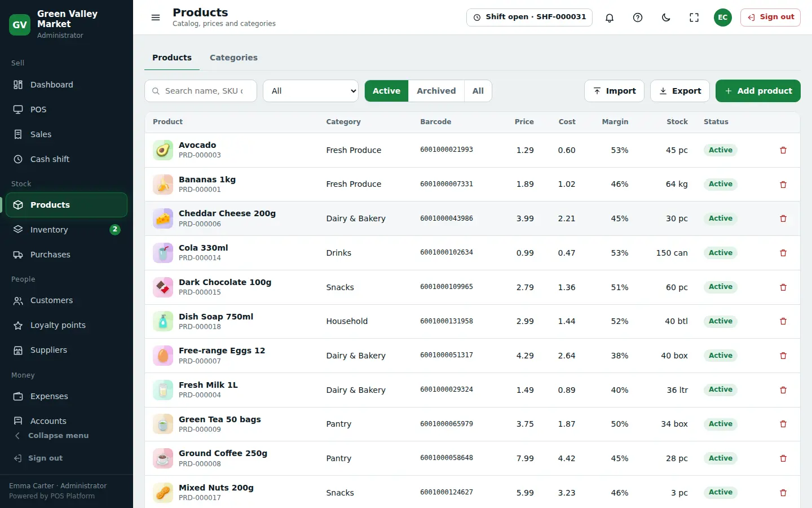Image resolution: width=812 pixels, height=508 pixels.
Task: Click Shift open SHF-000031 button
Action: click(x=529, y=17)
